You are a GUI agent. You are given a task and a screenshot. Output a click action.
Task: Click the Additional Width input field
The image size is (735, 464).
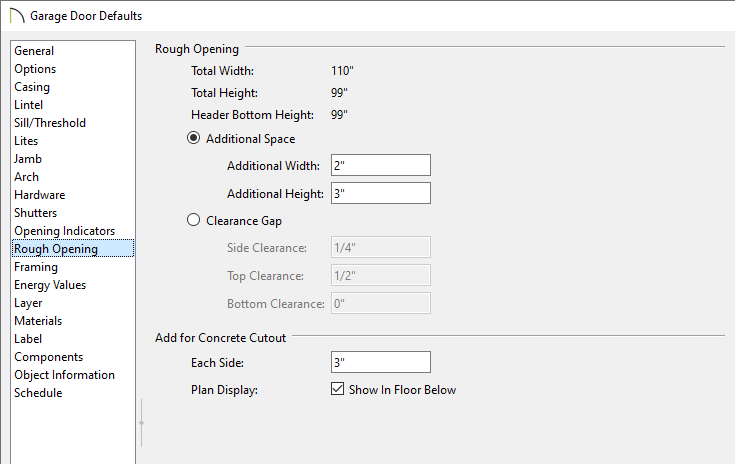click(381, 165)
